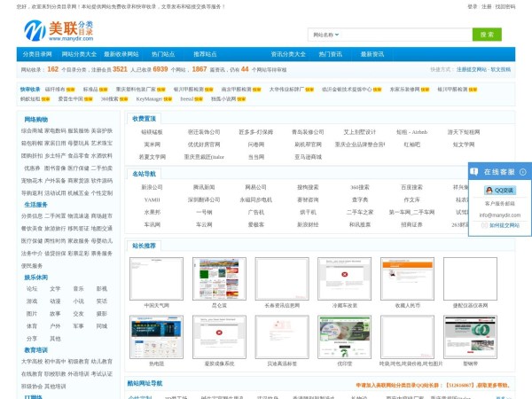The width and height of the screenshot is (532, 399).
Task: Click the search text input field
Action: click(405, 35)
